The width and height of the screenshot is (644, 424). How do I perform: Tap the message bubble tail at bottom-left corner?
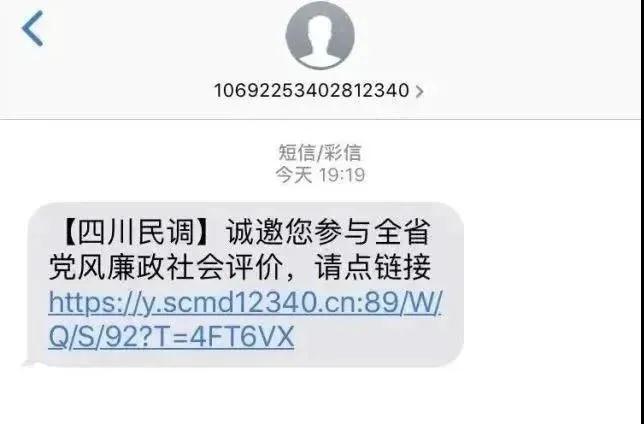click(31, 361)
